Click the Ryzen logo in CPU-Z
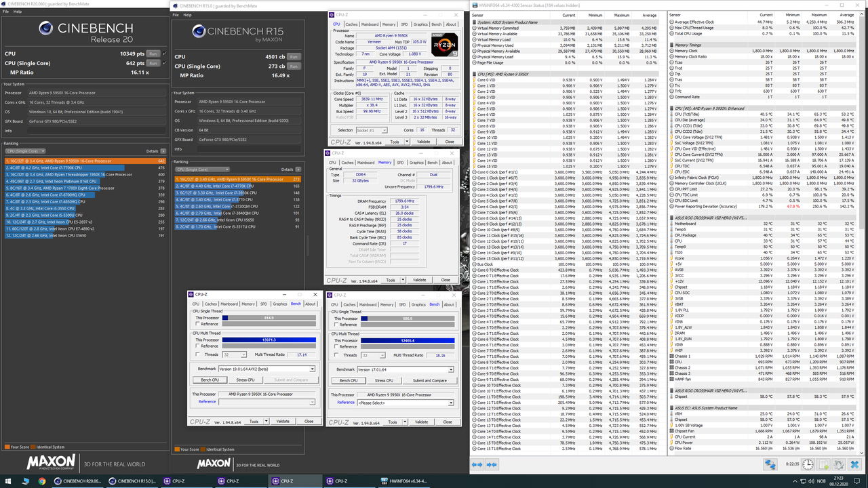The height and width of the screenshot is (488, 868). tap(446, 44)
